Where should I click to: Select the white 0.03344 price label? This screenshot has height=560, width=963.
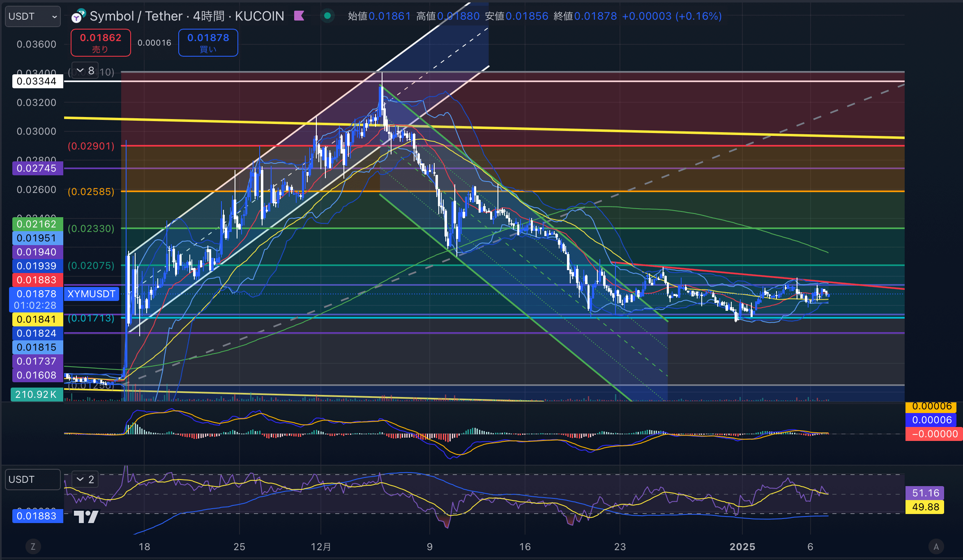pyautogui.click(x=38, y=81)
